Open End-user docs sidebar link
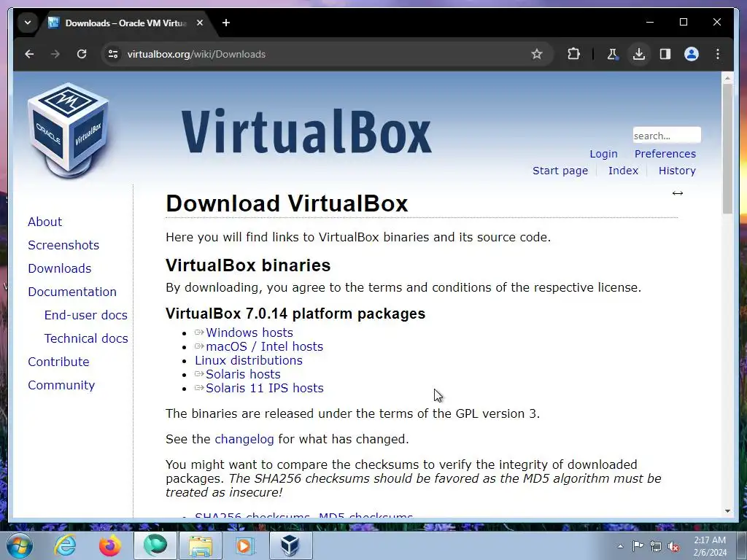The width and height of the screenshot is (747, 560). tap(86, 315)
